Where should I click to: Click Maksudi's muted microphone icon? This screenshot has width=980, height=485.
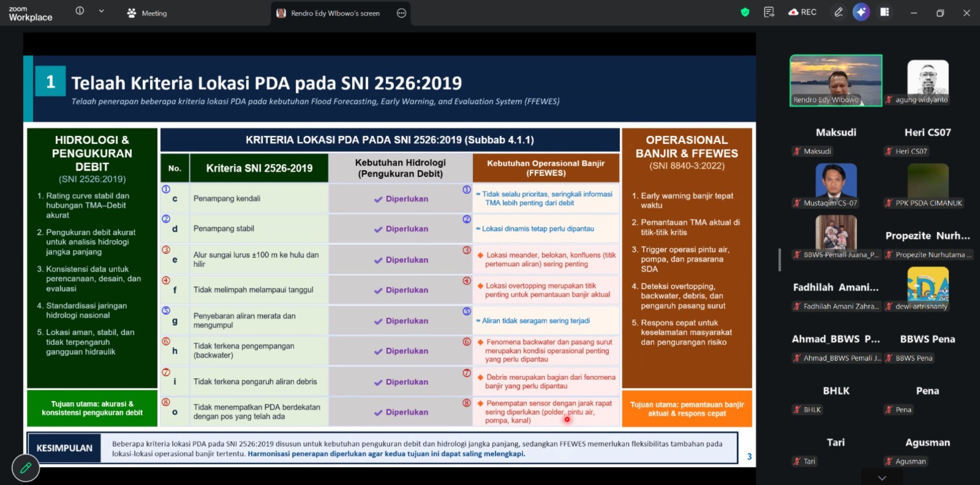pos(797,151)
